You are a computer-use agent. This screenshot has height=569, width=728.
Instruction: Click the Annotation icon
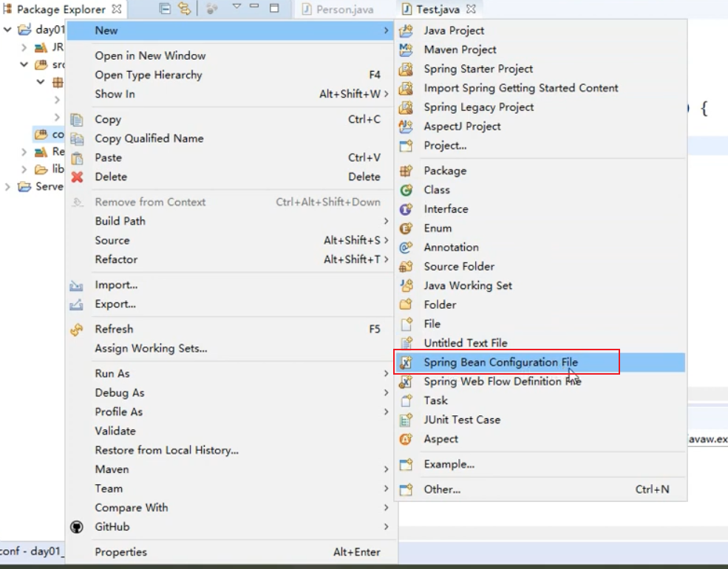point(406,248)
